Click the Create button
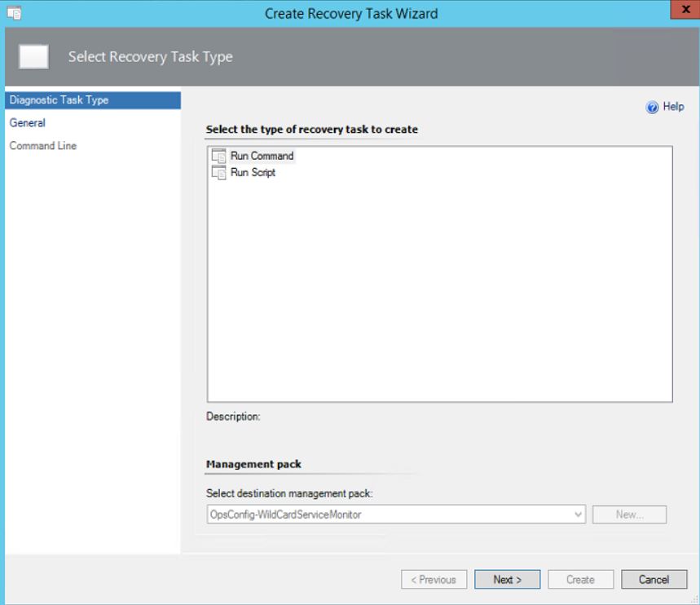This screenshot has width=700, height=605. (580, 580)
